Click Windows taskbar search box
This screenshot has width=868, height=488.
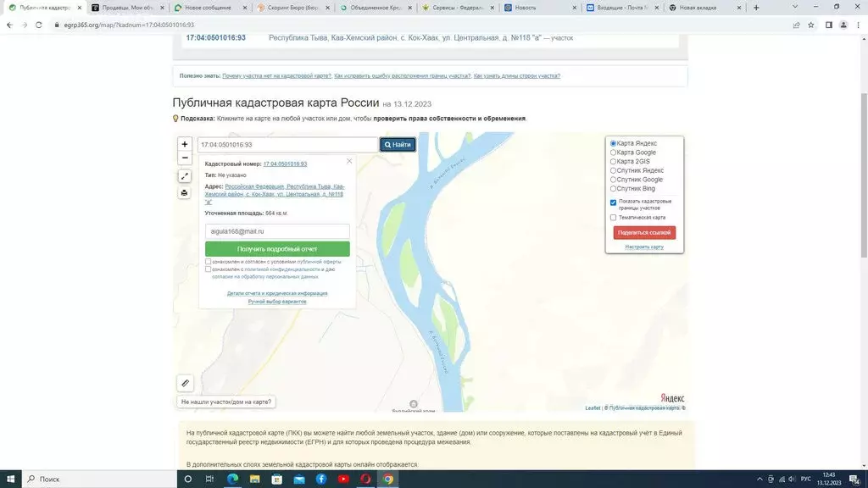100,480
